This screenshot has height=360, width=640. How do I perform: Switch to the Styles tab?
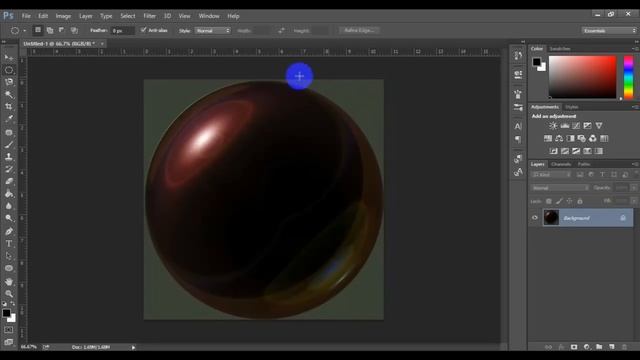571,107
